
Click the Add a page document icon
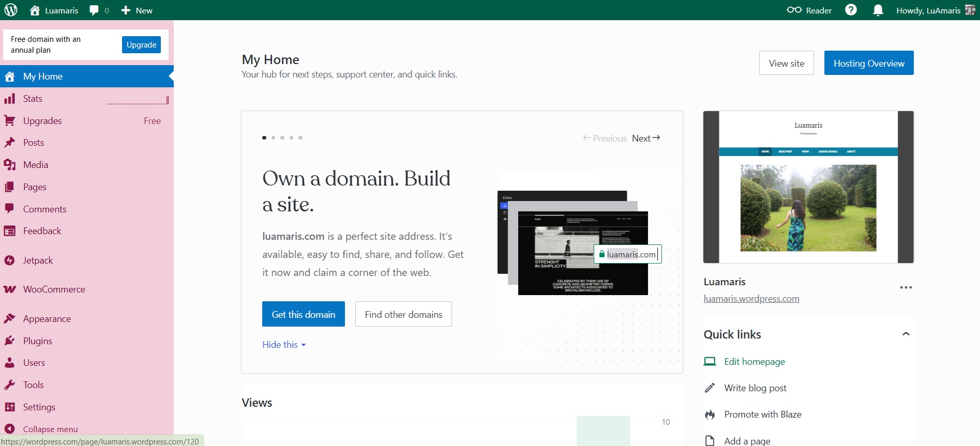pyautogui.click(x=710, y=440)
